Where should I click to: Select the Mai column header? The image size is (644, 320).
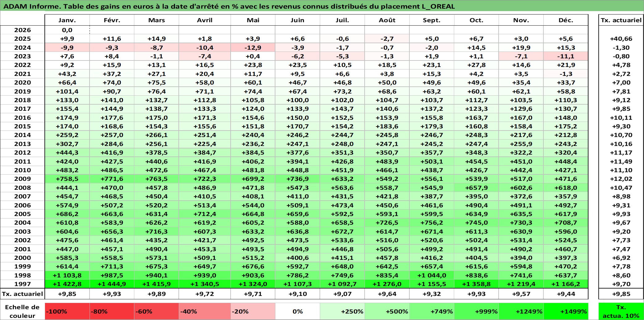(x=253, y=20)
